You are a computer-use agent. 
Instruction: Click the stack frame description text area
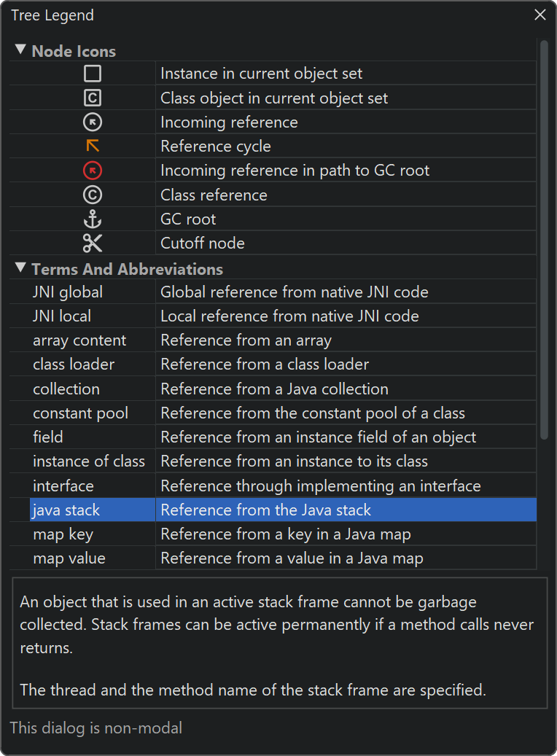pyautogui.click(x=279, y=642)
